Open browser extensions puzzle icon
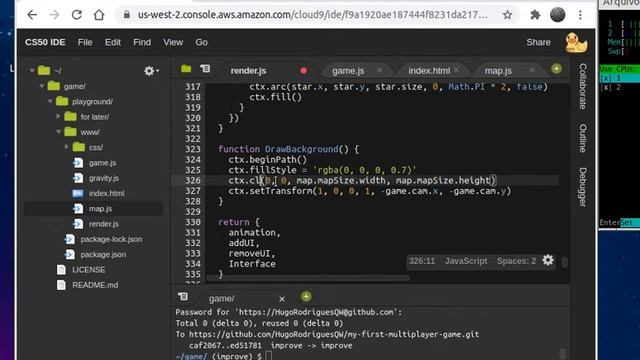The width and height of the screenshot is (640, 360). 535,15
